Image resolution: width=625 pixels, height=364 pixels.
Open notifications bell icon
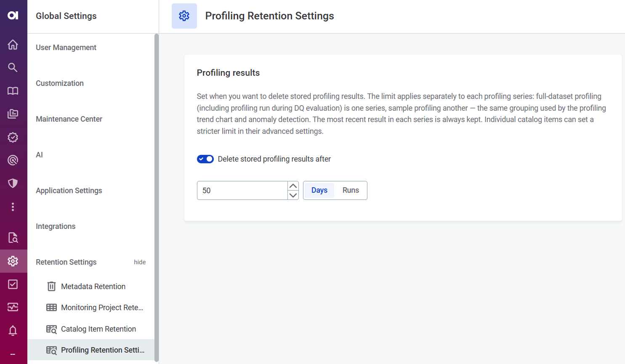point(13,330)
